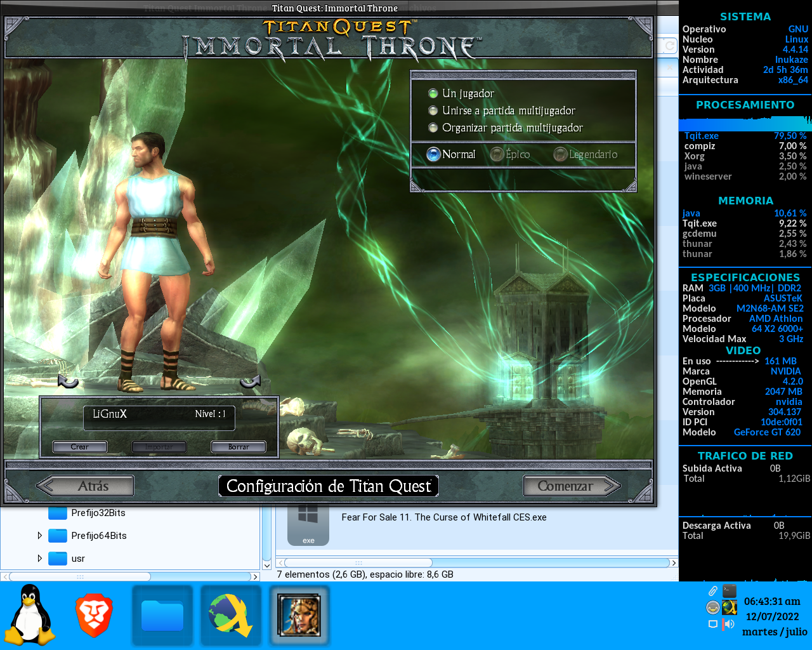The width and height of the screenshot is (812, 650).
Task: Open the terminal tray icon
Action: click(x=730, y=591)
